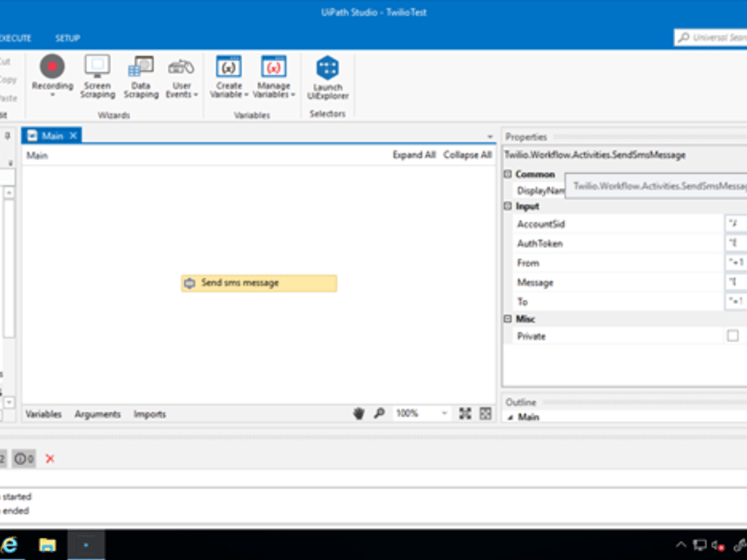Viewport: 747px width, 560px height.
Task: Open the Recording dropdown arrow
Action: [53, 94]
